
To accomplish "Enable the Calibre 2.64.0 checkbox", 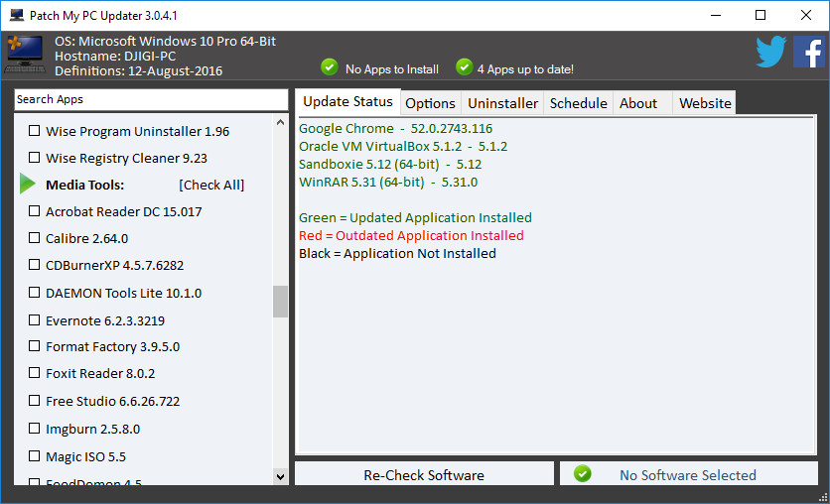I will tap(35, 237).
